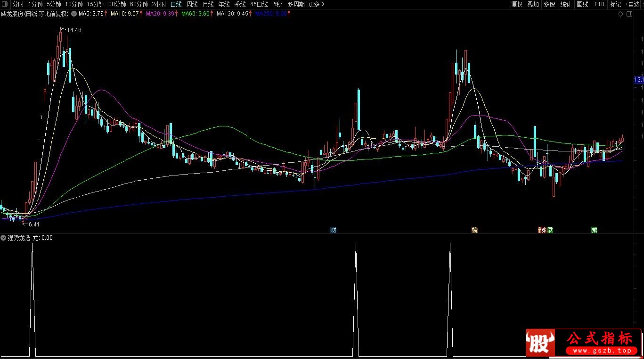Select the 1分钟 period
644x359 pixels.
(35, 4)
